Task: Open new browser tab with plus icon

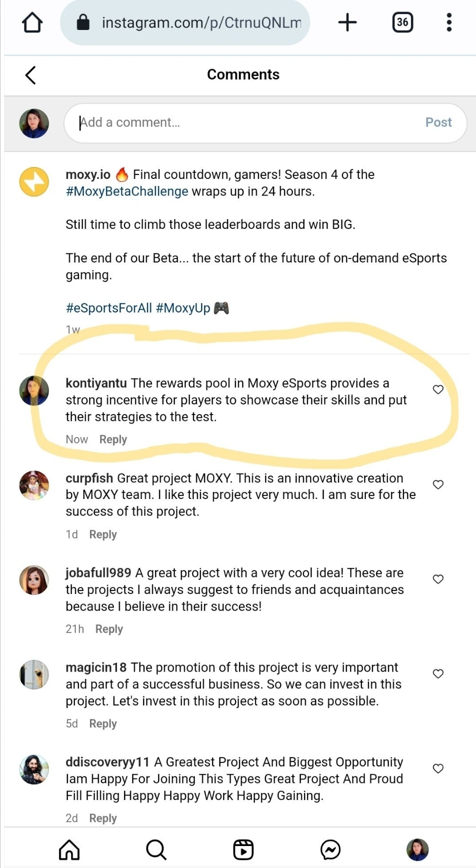Action: click(347, 22)
